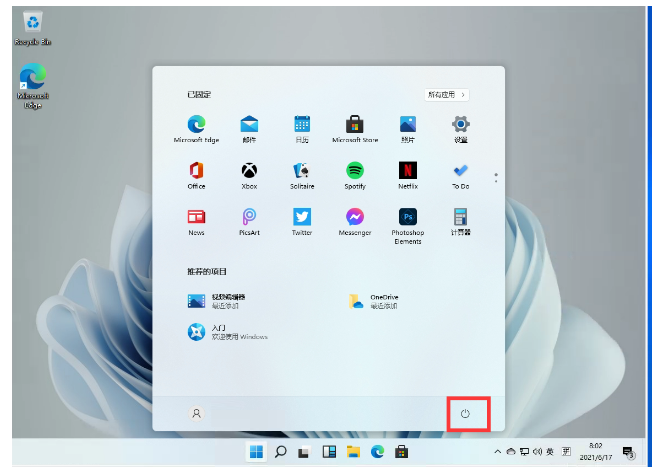Click the power button in Start menu
661x476 pixels.
465,414
